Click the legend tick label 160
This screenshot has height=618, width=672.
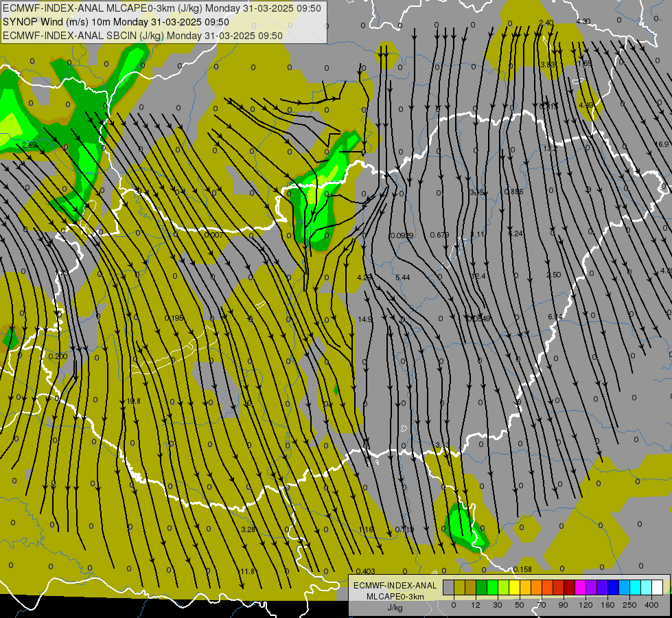(607, 605)
